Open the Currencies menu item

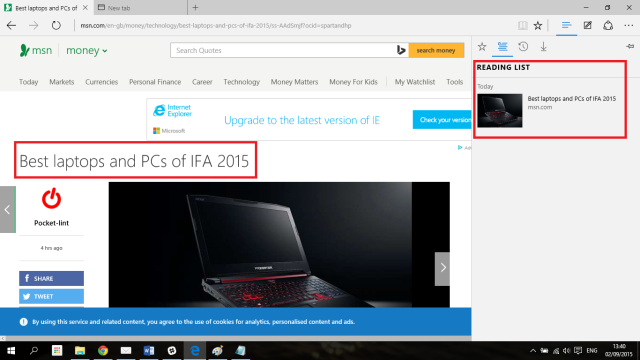(102, 82)
